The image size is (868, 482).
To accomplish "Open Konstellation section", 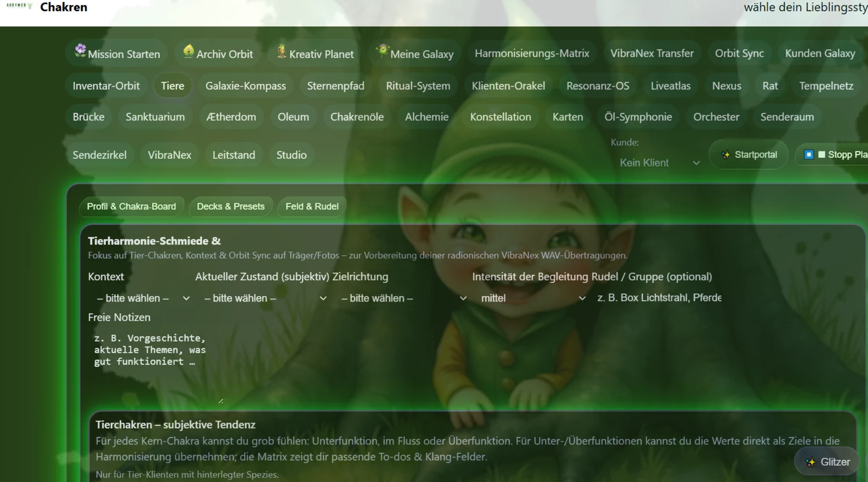I will (501, 117).
